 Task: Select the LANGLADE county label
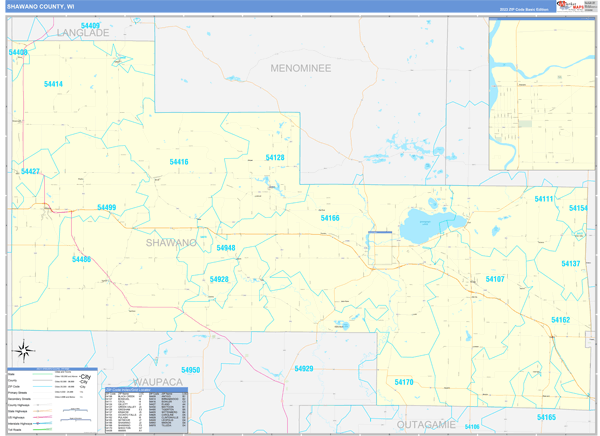82,33
